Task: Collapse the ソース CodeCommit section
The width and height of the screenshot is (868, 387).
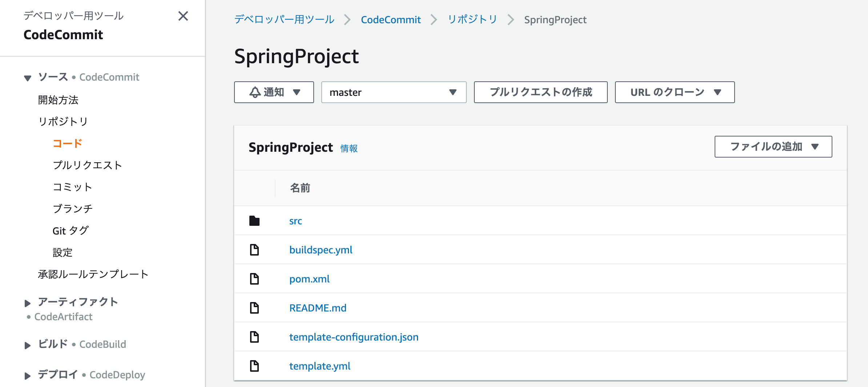Action: click(x=28, y=78)
